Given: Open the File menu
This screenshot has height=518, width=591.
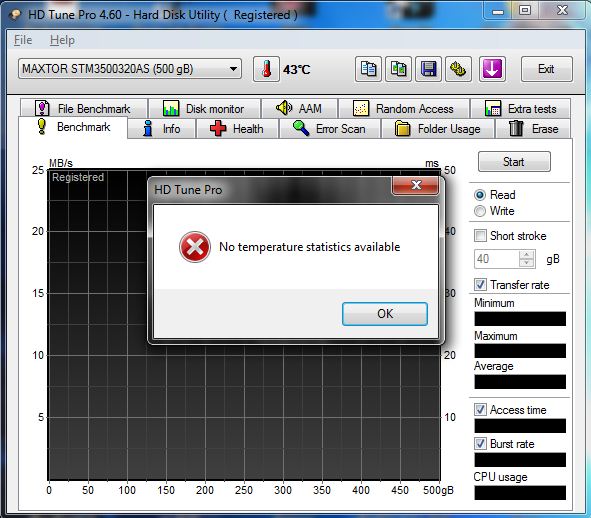Looking at the screenshot, I should point(23,40).
